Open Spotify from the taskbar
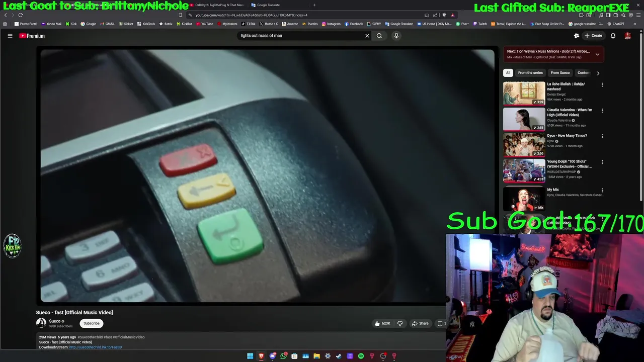Viewport: 644px width, 362px height. click(361, 356)
